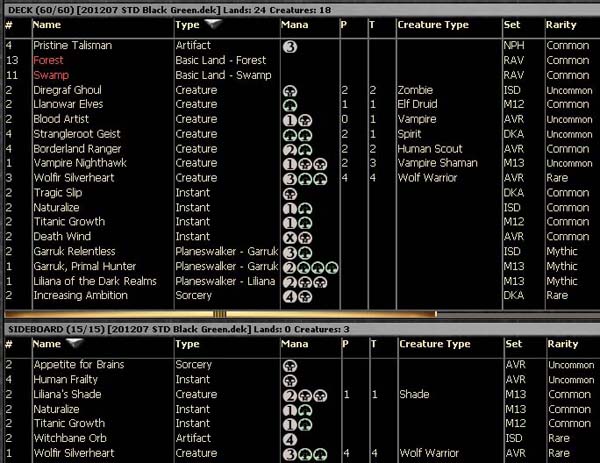Select Death Wind card name
The width and height of the screenshot is (600, 463).
[x=62, y=236]
